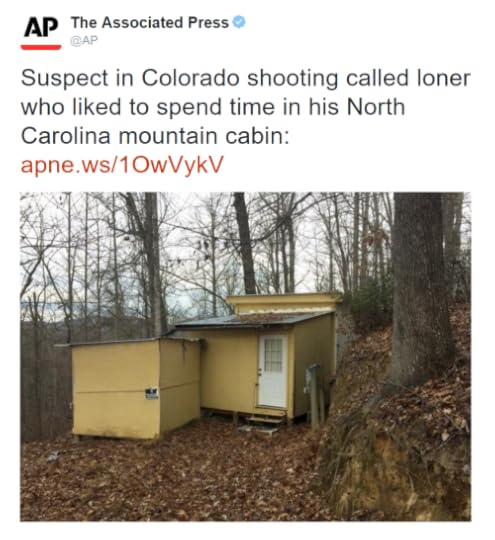The image size is (495, 540).
Task: Open the yellow cabin photo
Action: pyautogui.click(x=245, y=357)
